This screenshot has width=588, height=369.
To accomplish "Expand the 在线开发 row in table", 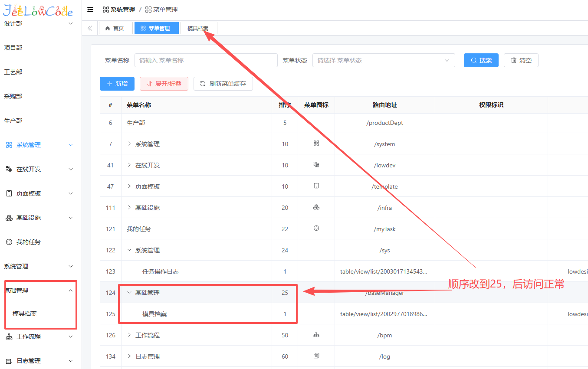I will pyautogui.click(x=129, y=165).
